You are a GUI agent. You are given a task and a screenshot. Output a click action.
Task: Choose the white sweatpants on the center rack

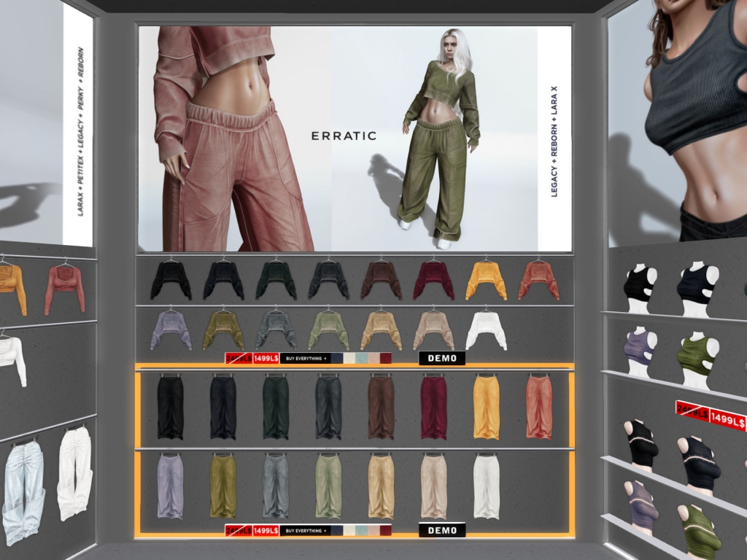click(x=487, y=486)
